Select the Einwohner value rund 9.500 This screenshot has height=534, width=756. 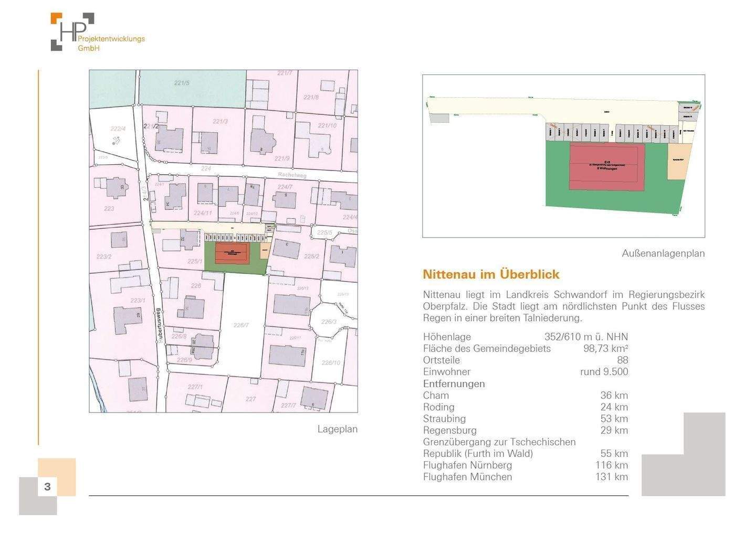click(x=604, y=371)
